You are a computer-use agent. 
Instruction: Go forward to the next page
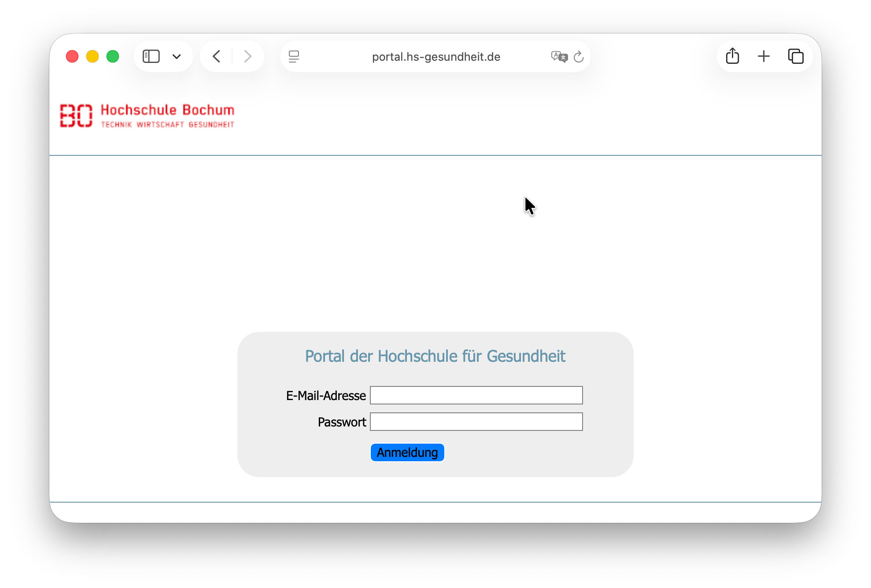pyautogui.click(x=247, y=56)
